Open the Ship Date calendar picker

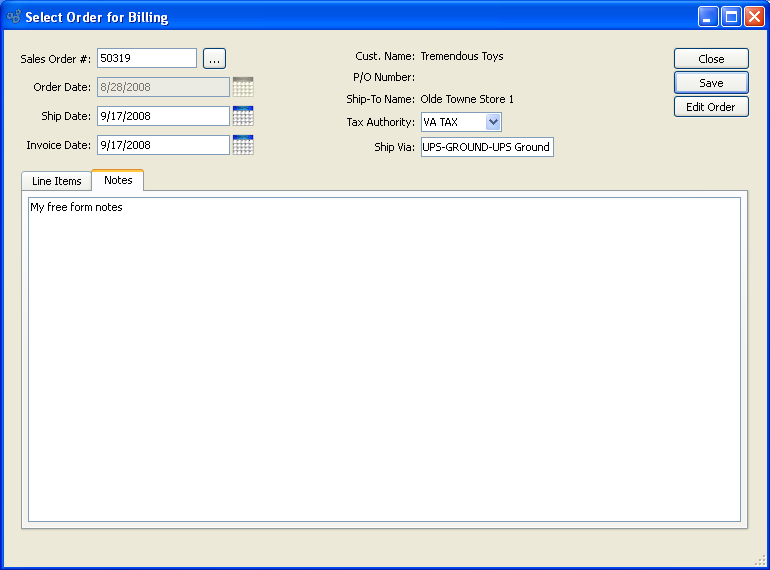(243, 116)
